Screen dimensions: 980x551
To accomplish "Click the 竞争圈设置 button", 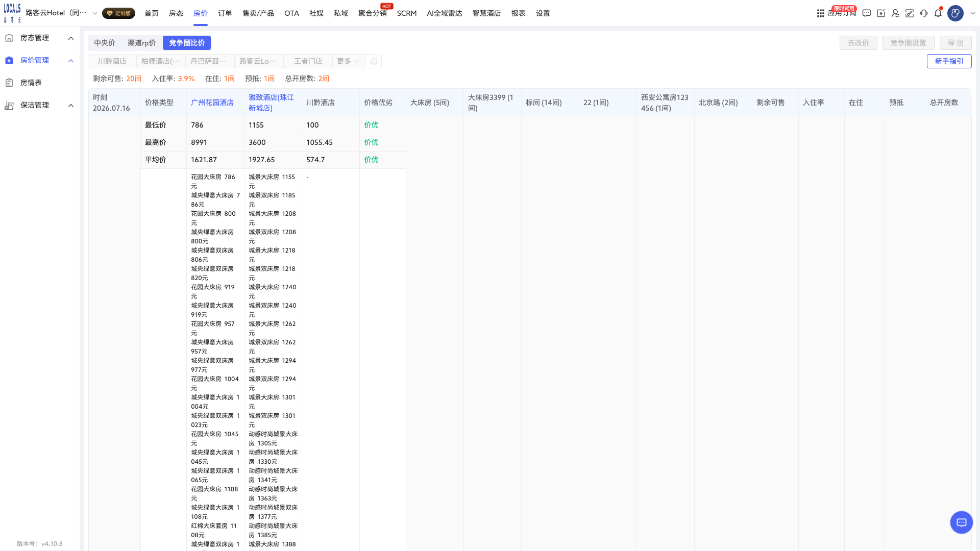I will point(909,43).
